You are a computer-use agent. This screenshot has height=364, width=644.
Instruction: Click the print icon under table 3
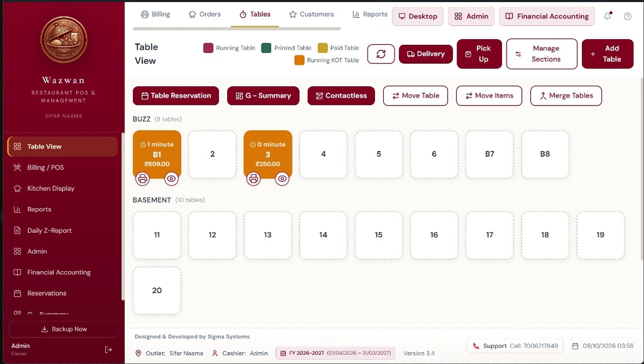253,179
